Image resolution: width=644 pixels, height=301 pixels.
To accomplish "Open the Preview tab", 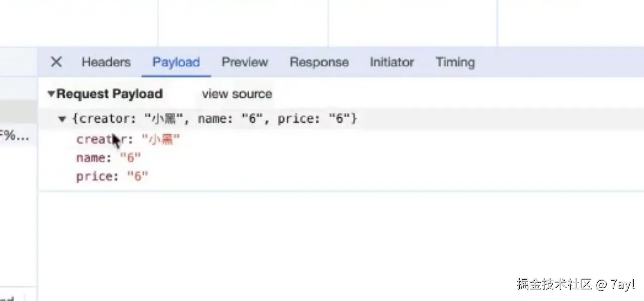I will coord(245,62).
